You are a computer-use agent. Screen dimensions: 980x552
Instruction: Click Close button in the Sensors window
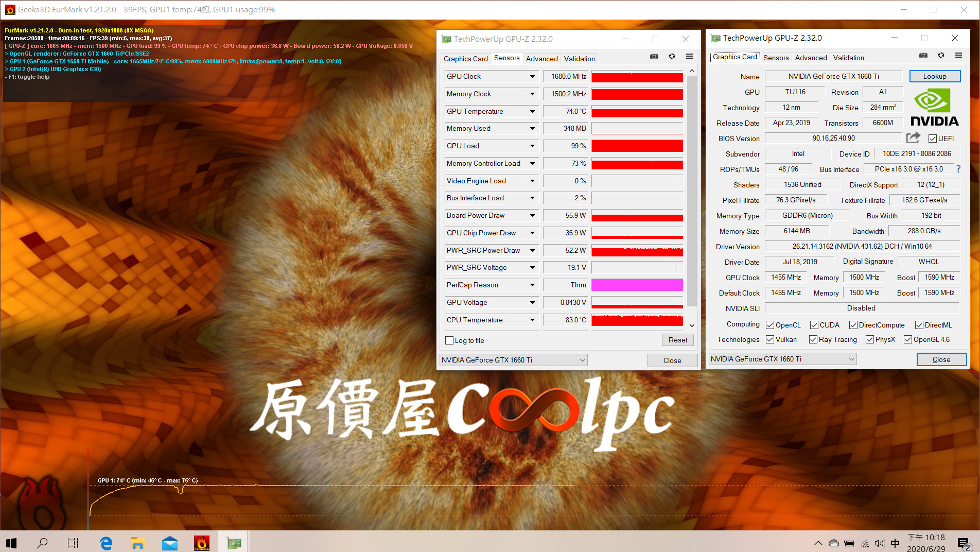672,360
